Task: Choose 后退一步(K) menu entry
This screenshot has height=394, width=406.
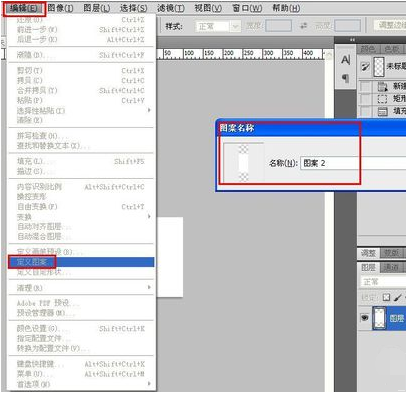Action: (x=81, y=40)
